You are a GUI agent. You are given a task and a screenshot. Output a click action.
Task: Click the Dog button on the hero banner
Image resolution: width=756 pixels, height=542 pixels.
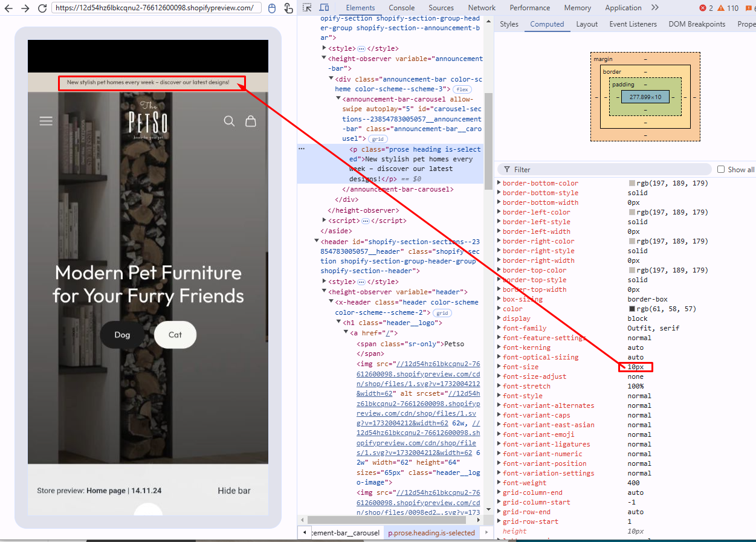pos(122,335)
